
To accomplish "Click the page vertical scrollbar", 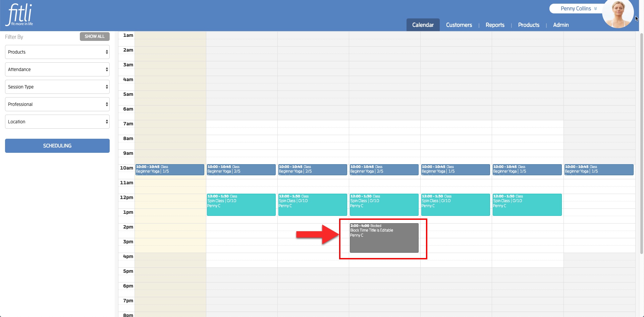I will [x=641, y=144].
